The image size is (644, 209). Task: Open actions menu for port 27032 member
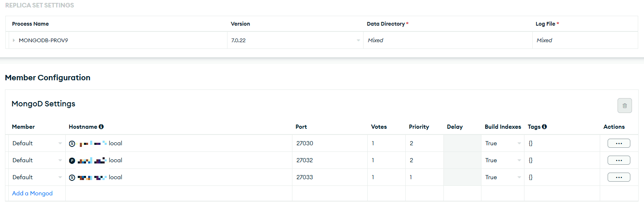[x=618, y=160]
